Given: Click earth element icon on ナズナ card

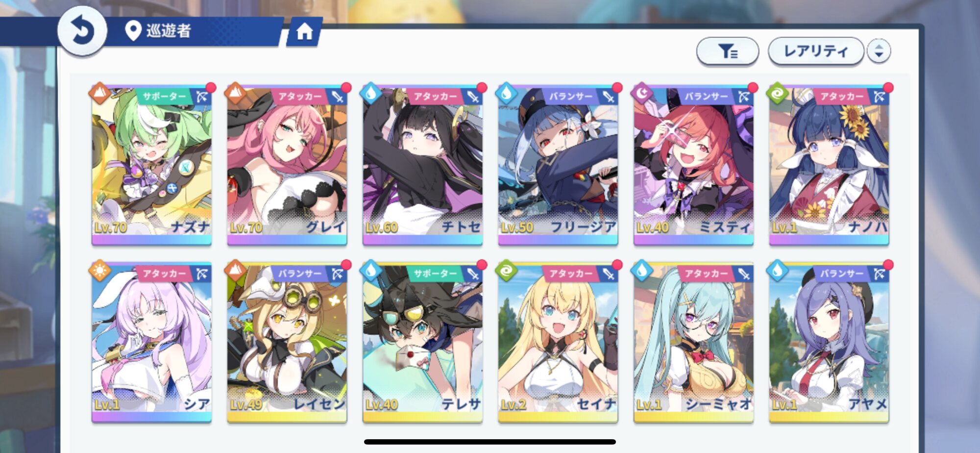Looking at the screenshot, I should (x=100, y=93).
